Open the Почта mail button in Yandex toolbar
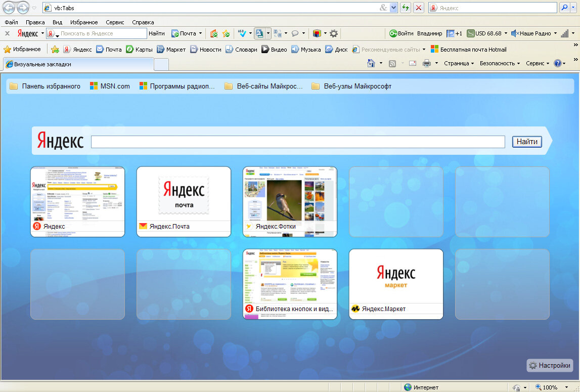Screen dimensions: 580x392 184,33
